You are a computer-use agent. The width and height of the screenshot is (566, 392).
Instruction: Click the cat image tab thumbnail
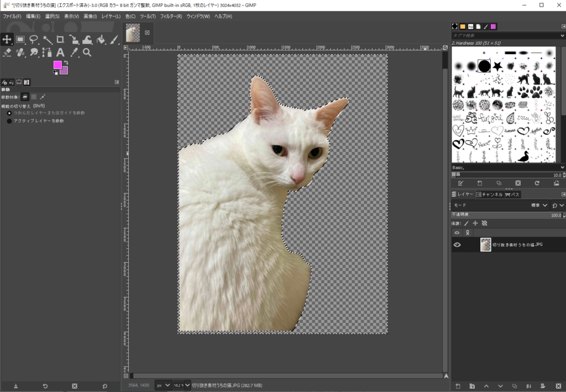pyautogui.click(x=133, y=33)
